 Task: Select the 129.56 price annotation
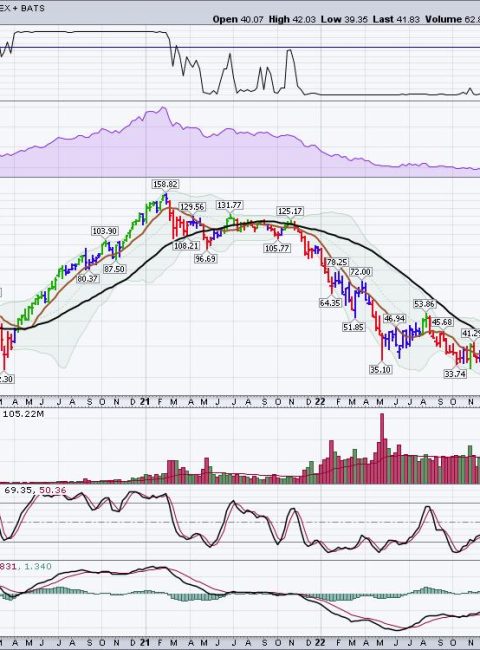(192, 207)
